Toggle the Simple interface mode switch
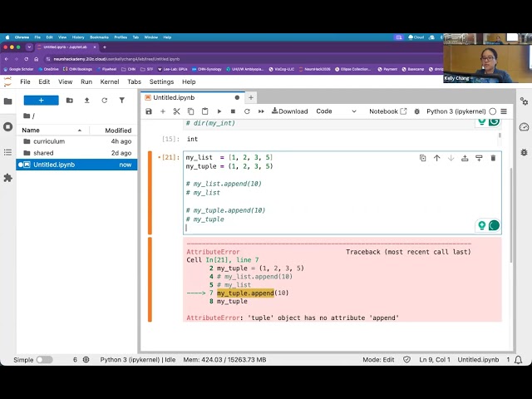Viewport: 532px width, 399px height. 44,360
